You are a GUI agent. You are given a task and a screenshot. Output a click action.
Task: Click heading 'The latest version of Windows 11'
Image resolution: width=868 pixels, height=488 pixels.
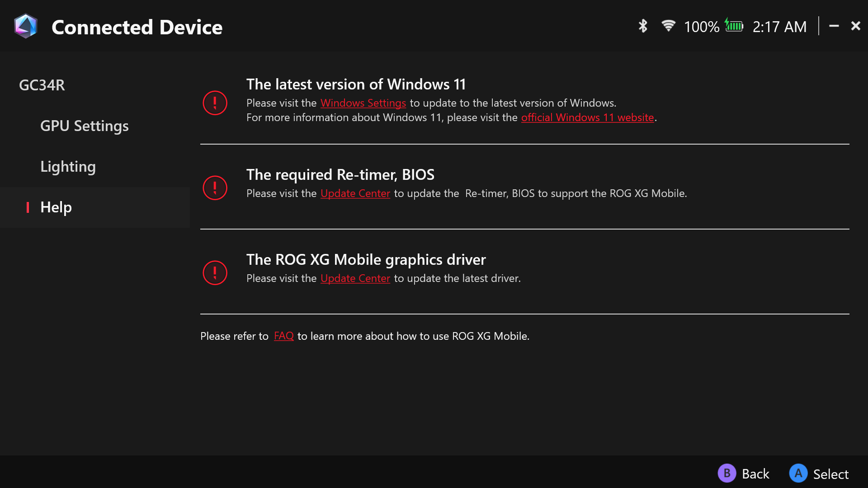click(x=356, y=84)
